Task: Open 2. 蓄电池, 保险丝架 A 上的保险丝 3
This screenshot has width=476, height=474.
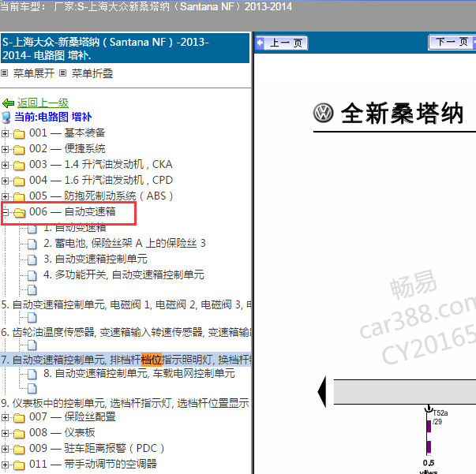Action: click(125, 243)
